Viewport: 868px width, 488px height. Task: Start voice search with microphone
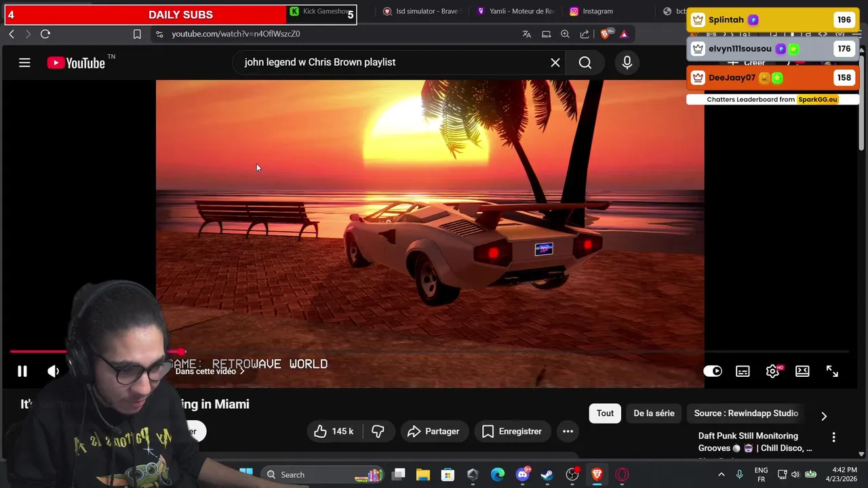pyautogui.click(x=627, y=62)
